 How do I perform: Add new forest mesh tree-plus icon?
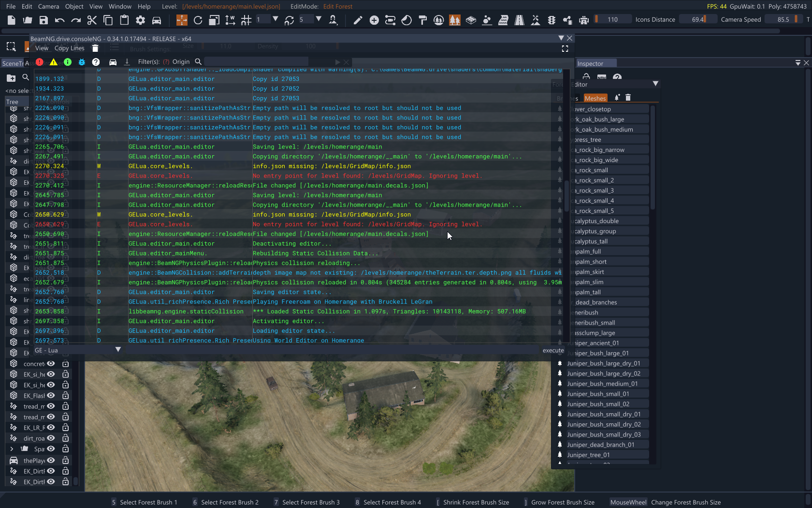coord(617,97)
